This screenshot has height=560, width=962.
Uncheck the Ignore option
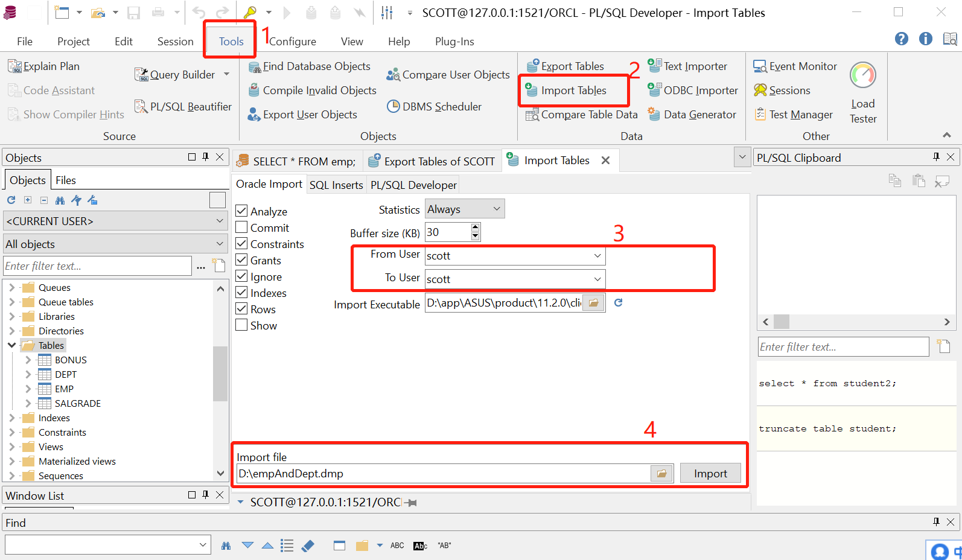tap(241, 276)
